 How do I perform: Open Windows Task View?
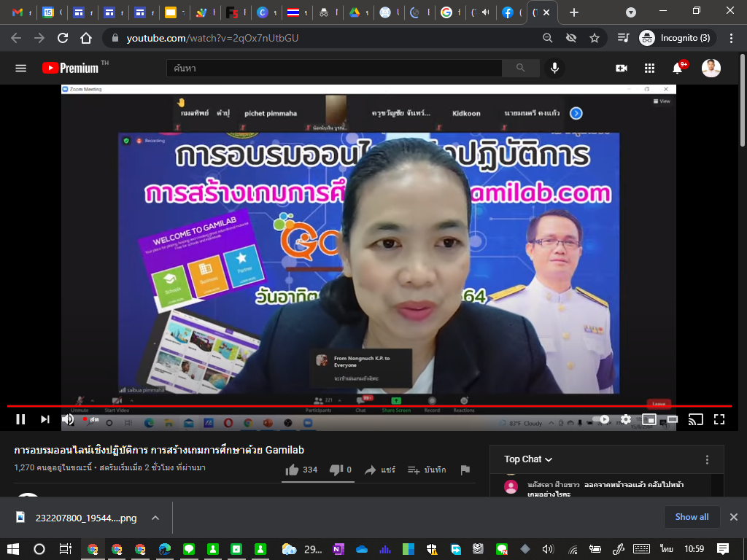[65, 549]
